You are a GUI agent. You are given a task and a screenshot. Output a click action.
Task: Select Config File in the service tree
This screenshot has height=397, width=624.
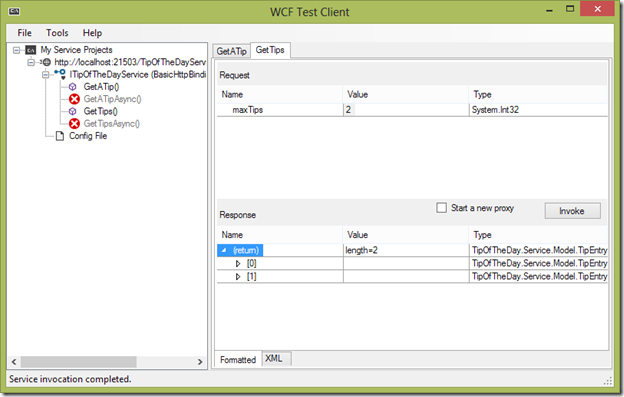tap(88, 136)
